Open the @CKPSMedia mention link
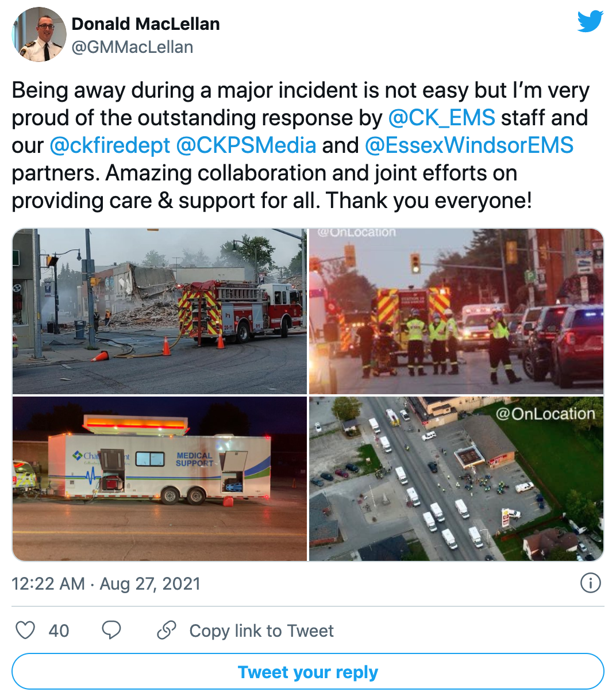Viewport: 616px width, 700px height. coord(246,145)
